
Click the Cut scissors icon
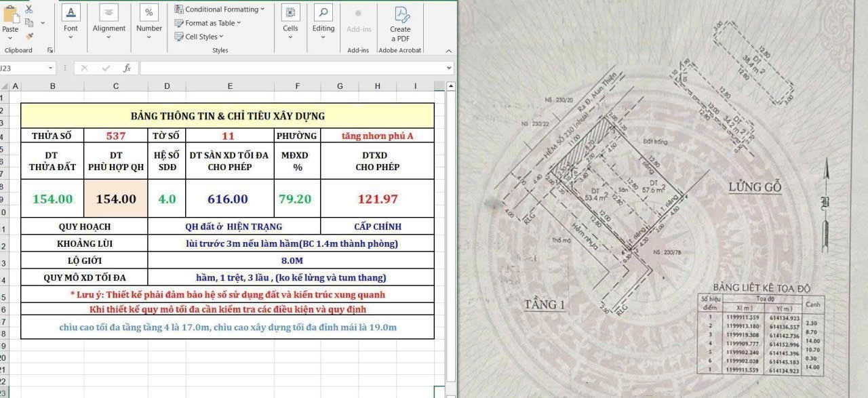pos(28,9)
